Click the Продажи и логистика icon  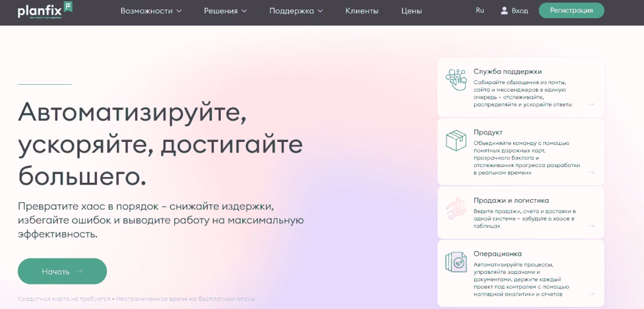coord(456,208)
